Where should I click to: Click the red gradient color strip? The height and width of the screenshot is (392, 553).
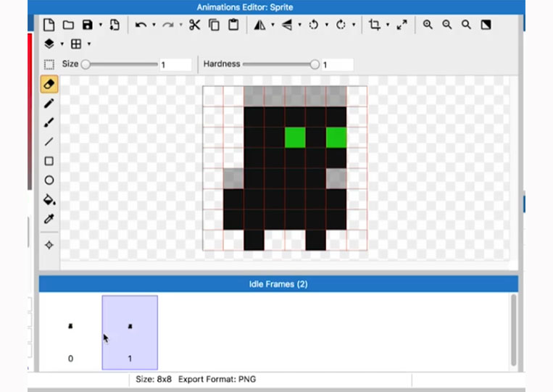(30, 111)
